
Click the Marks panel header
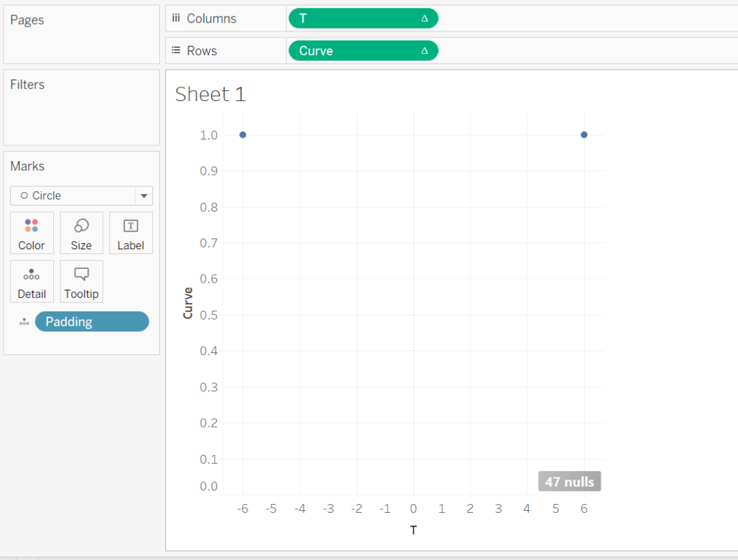coord(25,166)
